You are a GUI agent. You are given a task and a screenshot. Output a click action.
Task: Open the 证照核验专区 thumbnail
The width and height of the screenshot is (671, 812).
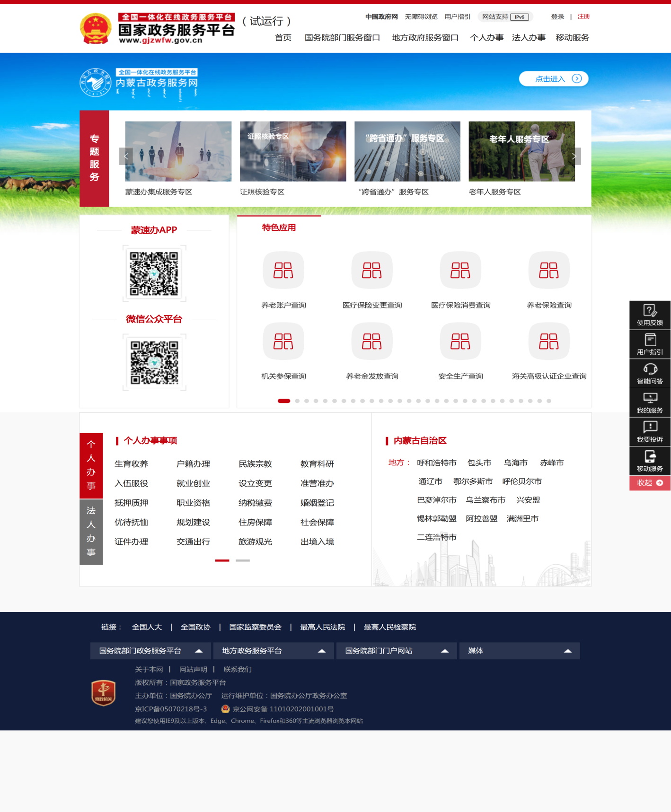(x=293, y=151)
